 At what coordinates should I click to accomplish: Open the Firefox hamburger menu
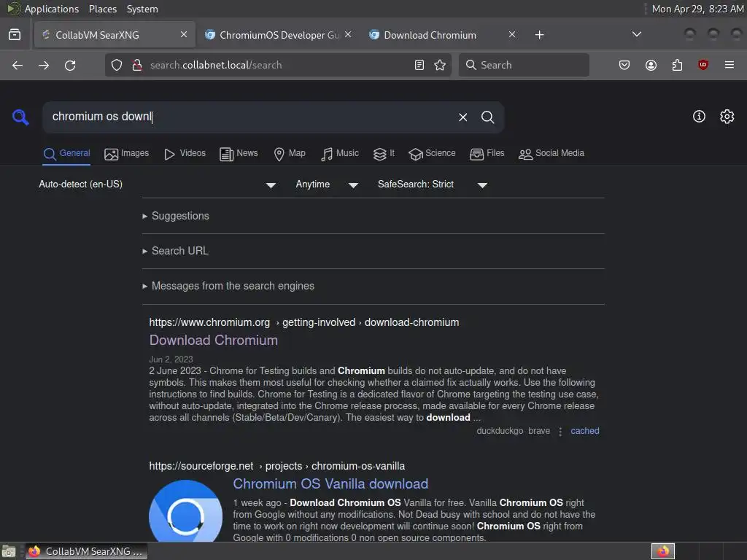point(729,65)
